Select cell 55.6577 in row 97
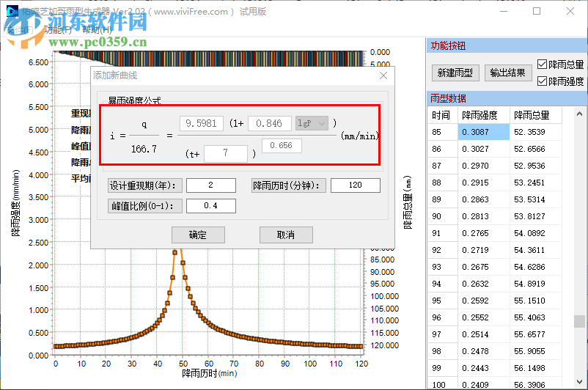588x390 pixels. tap(535, 334)
